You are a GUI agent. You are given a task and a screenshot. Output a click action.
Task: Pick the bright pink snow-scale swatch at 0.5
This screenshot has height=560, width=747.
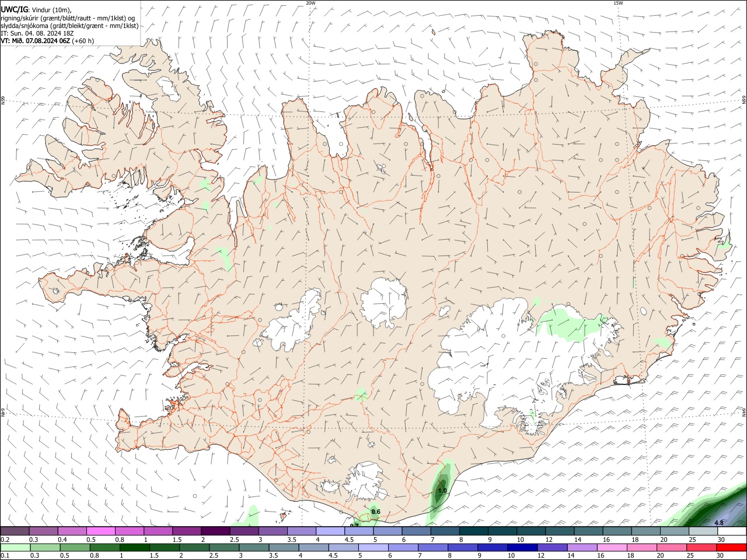click(100, 531)
